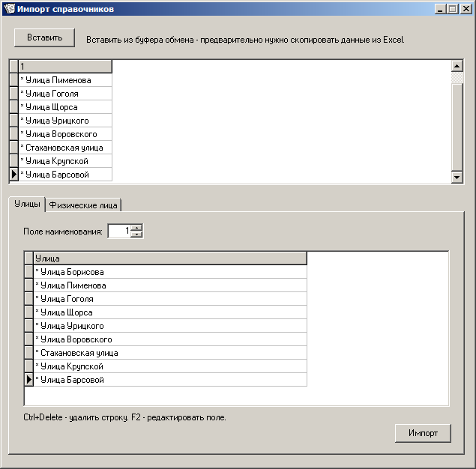Viewport: 476px width, 469px height.
Task: Select Стахановская улица in top grid
Action: 64,148
